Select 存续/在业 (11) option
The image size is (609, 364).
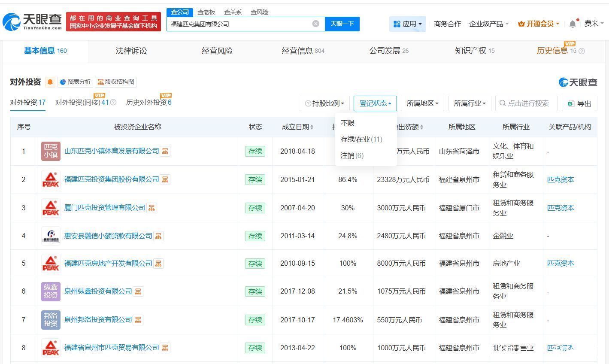(x=361, y=140)
